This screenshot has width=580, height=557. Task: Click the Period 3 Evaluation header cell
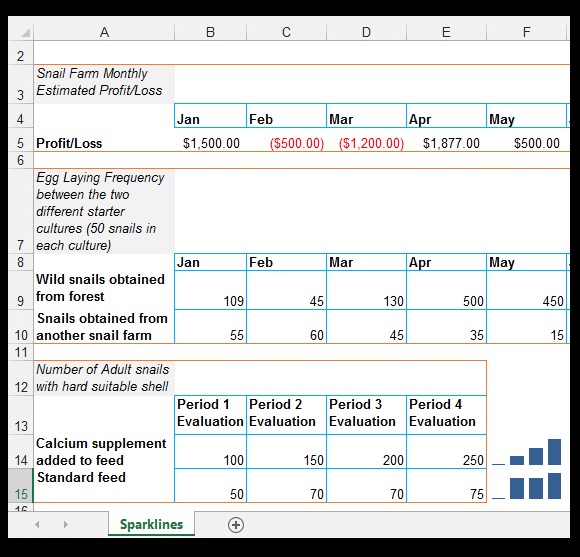pyautogui.click(x=366, y=415)
